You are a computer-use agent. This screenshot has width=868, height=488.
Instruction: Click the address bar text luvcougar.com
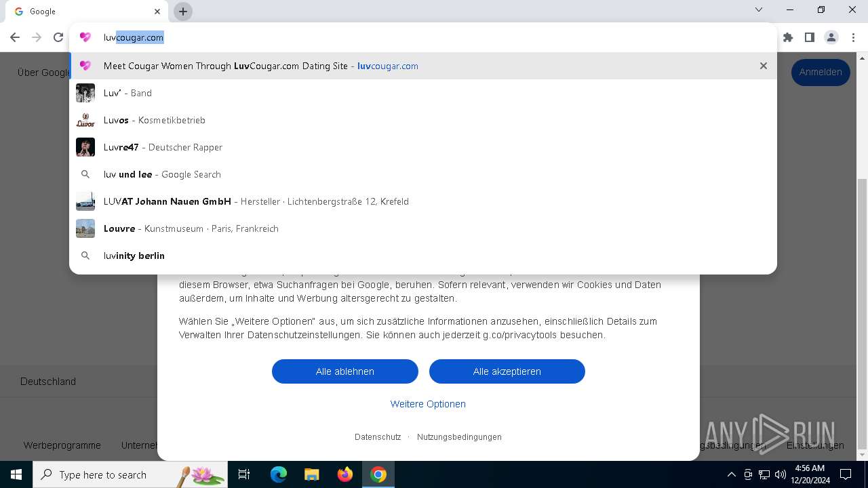(134, 37)
